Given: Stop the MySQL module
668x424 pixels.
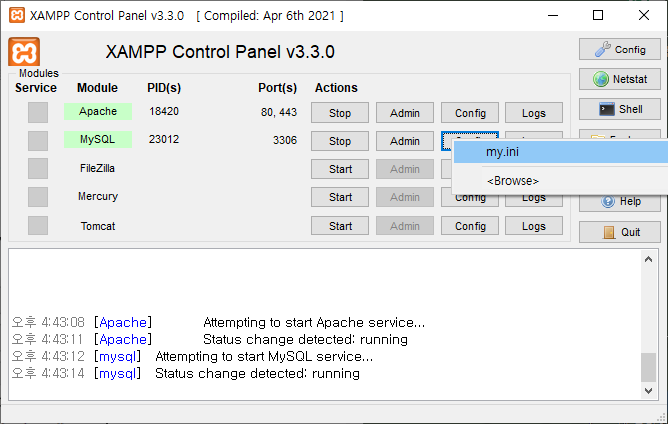Looking at the screenshot, I should point(340,141).
